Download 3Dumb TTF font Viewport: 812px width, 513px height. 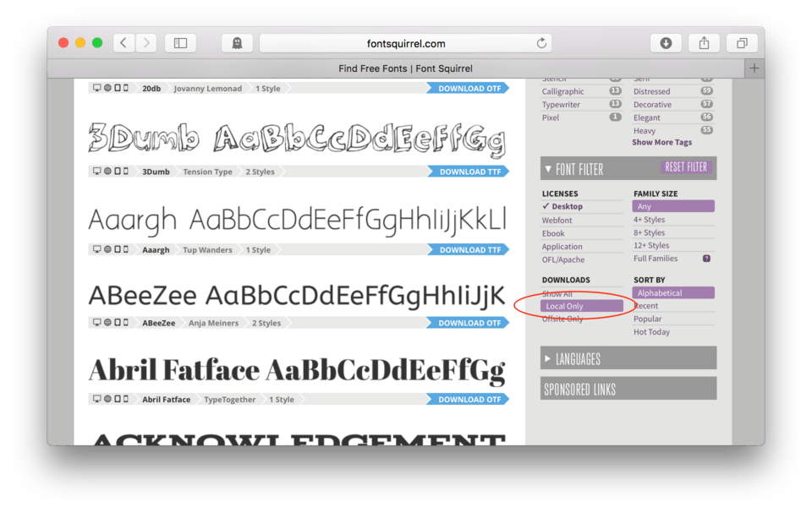(469, 172)
